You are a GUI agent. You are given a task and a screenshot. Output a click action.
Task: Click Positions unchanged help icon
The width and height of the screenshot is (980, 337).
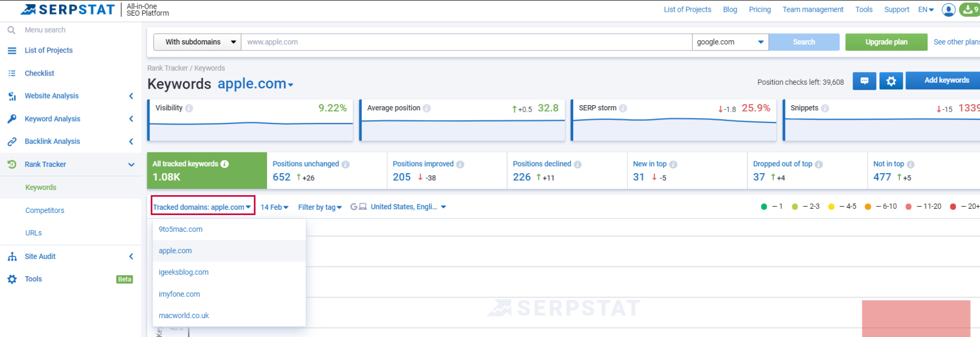pos(346,164)
